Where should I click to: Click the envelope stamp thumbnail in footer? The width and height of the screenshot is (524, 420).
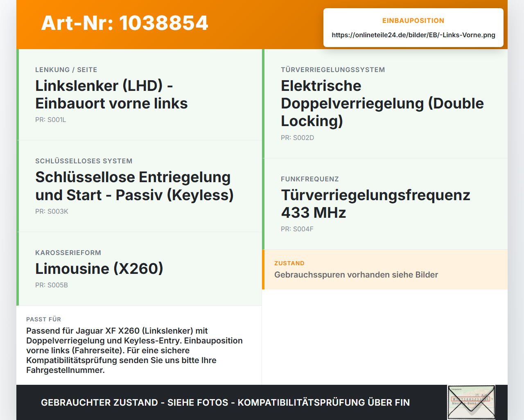(x=471, y=402)
